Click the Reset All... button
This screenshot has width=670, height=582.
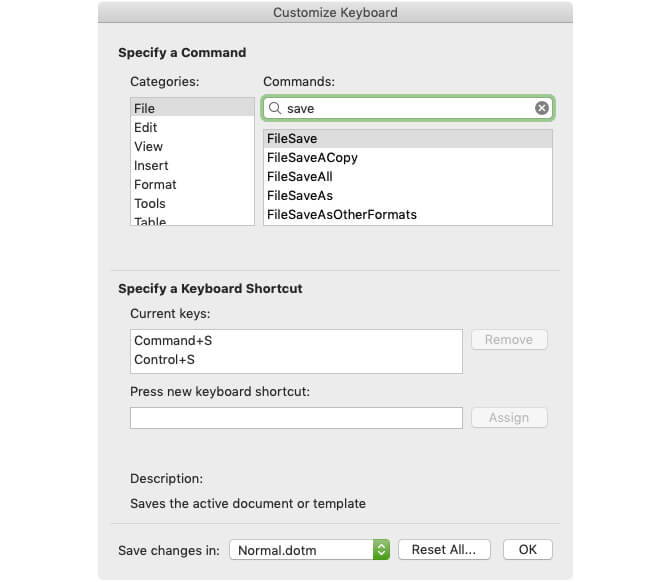[444, 549]
